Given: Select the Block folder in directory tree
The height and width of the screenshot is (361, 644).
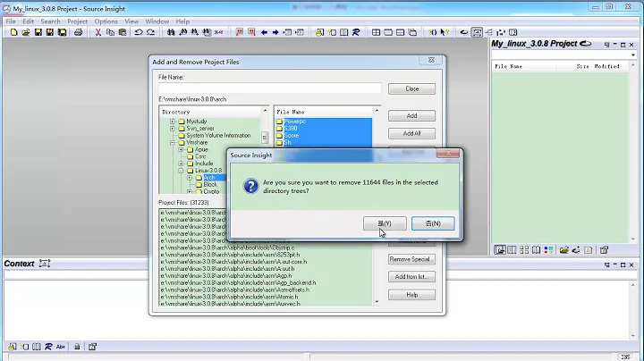Looking at the screenshot, I should pos(210,185).
